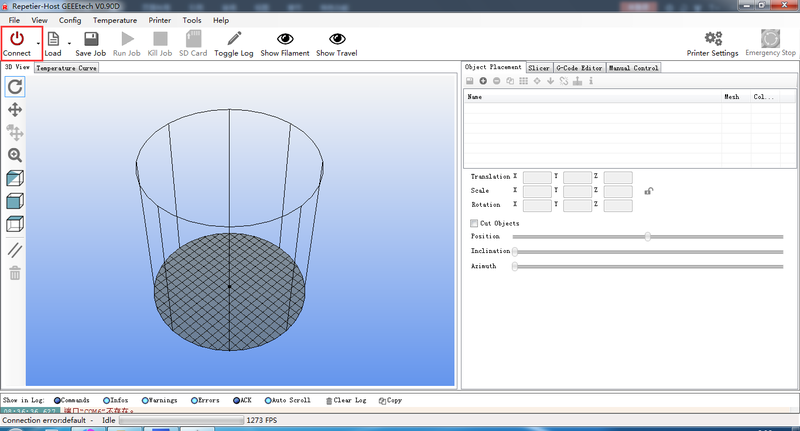This screenshot has height=431, width=800.
Task: Toggle Auto Scroll option
Action: [287, 400]
